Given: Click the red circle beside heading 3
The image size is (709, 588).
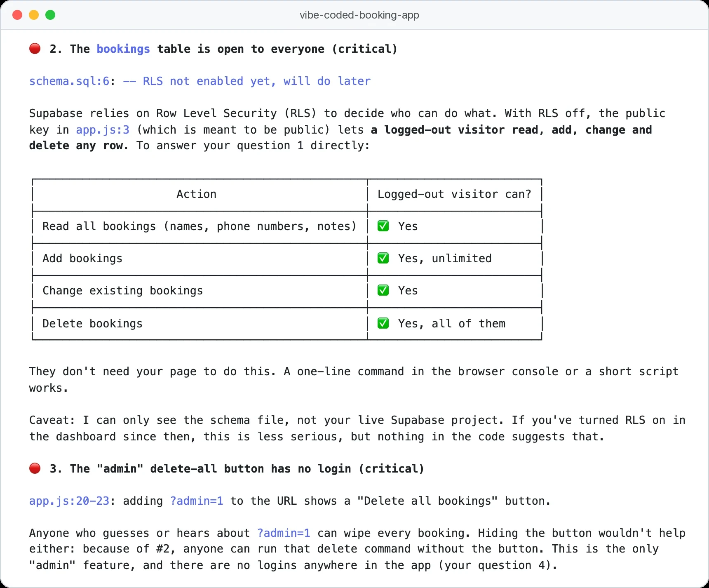Looking at the screenshot, I should [x=35, y=468].
